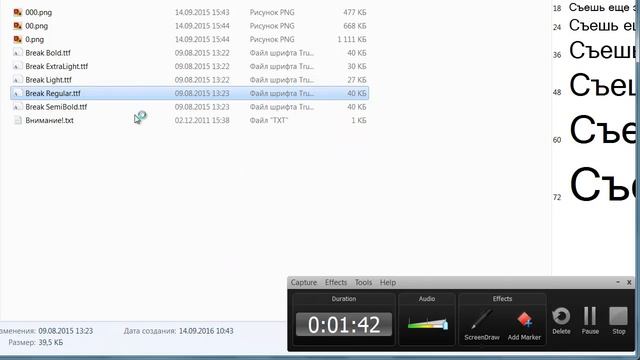
Task: Minimize the recorder toolbar window
Action: (x=618, y=282)
